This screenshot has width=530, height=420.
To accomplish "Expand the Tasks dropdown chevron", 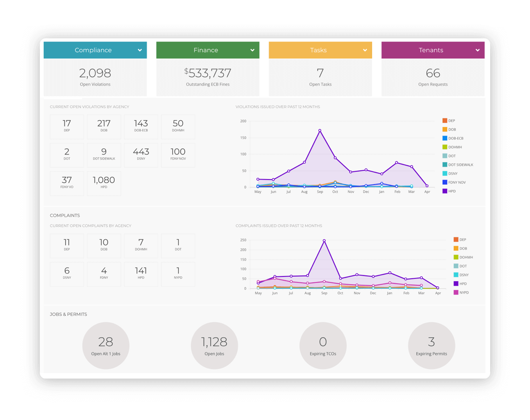I will pos(365,50).
